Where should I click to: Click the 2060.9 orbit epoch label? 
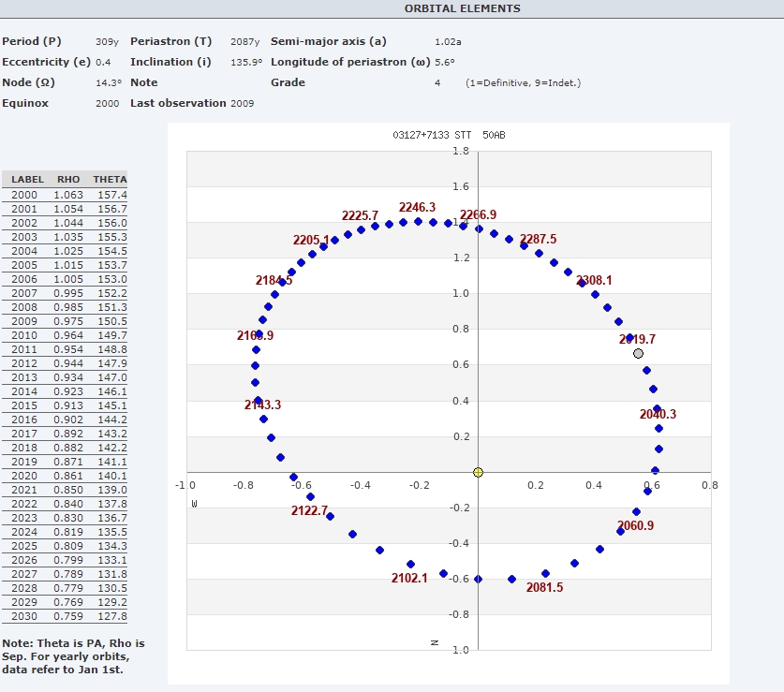pos(635,525)
